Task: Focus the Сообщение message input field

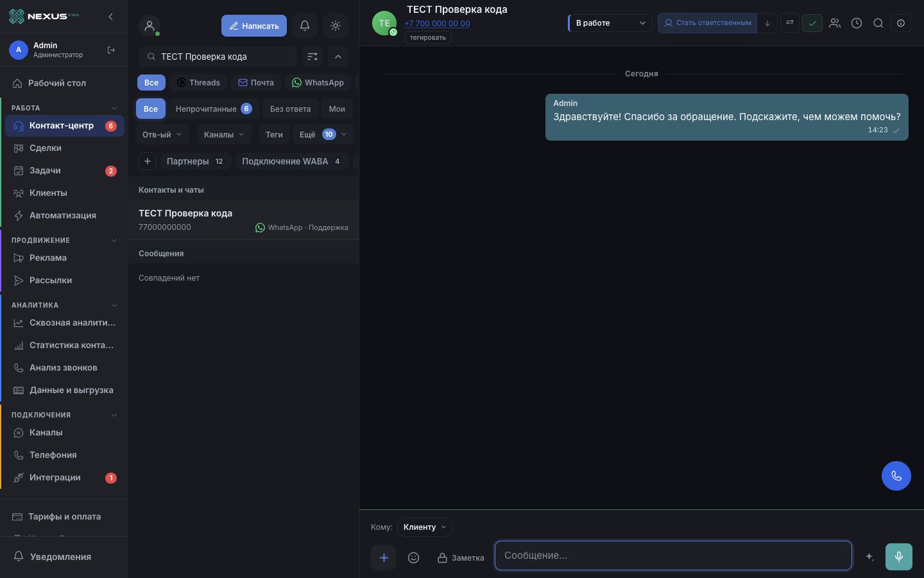Action: pyautogui.click(x=673, y=556)
